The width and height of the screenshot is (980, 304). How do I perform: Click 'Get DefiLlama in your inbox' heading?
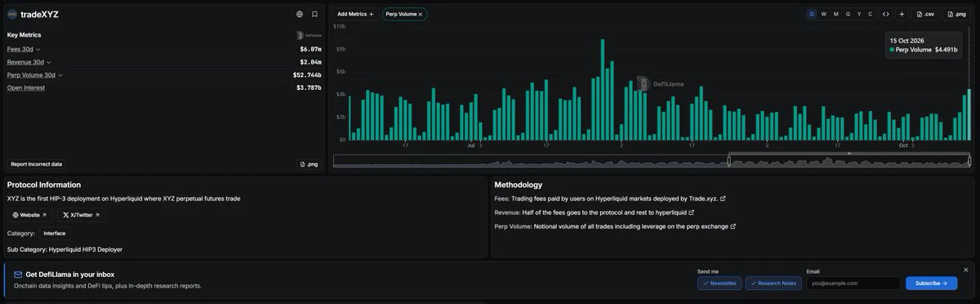click(70, 275)
